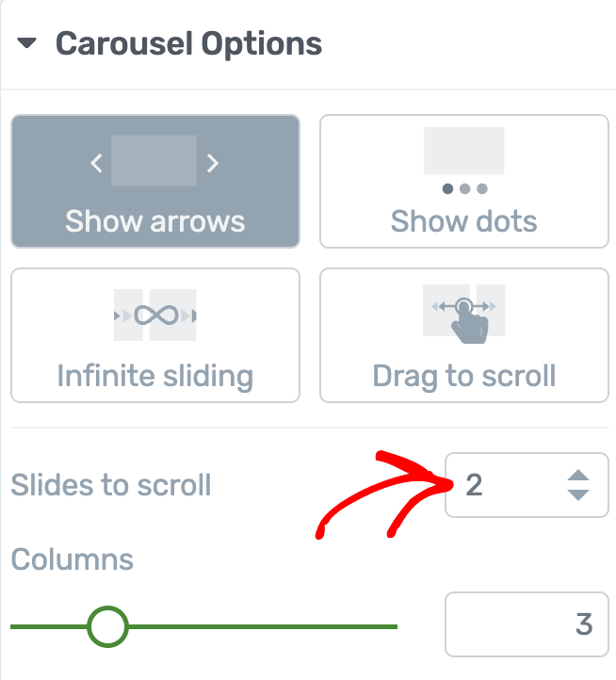Screen dimensions: 616x680
Task: Click the slide placeholder in Show arrows
Action: (154, 160)
